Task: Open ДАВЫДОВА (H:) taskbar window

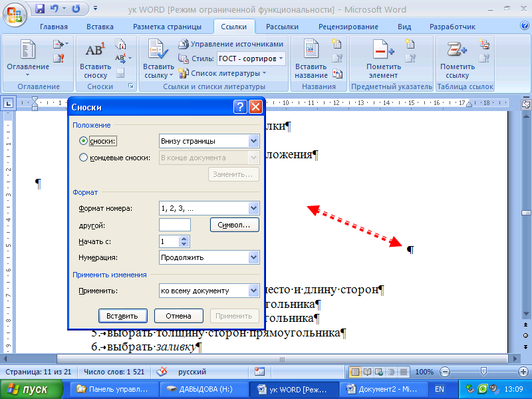Action: (203, 389)
